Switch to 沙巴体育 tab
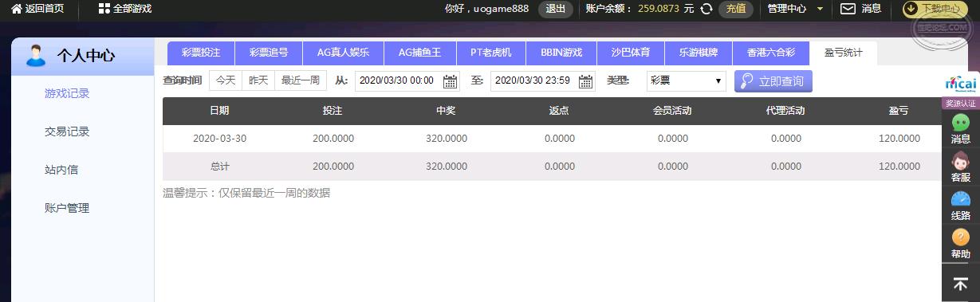 [630, 53]
